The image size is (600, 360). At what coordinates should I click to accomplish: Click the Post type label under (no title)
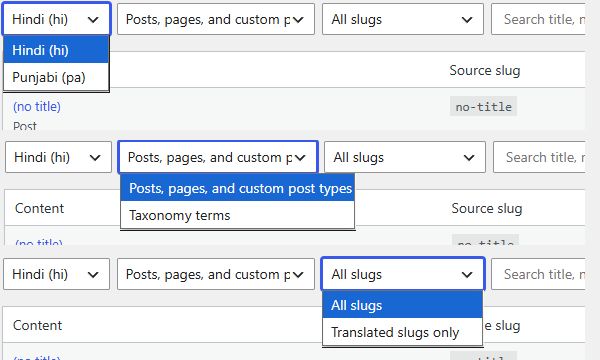coord(25,126)
